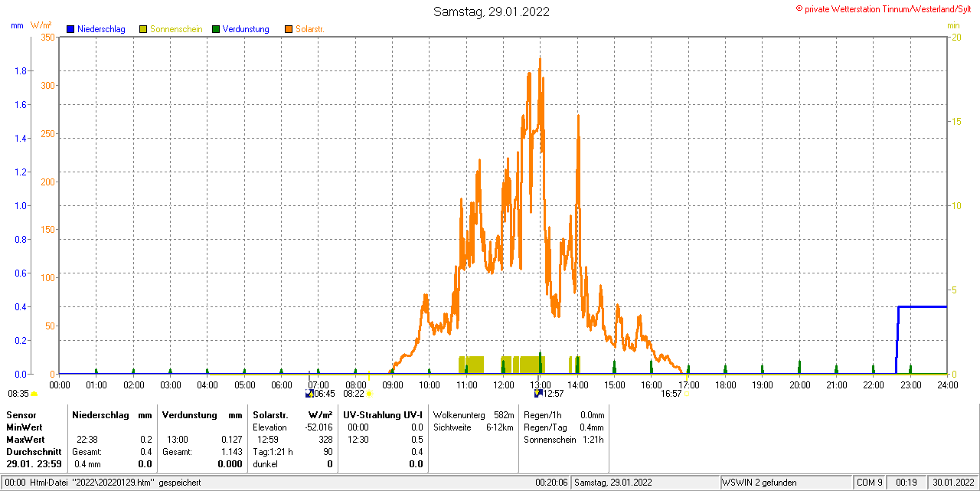Select the Solarstr. legend label
980x491 pixels.
click(310, 29)
